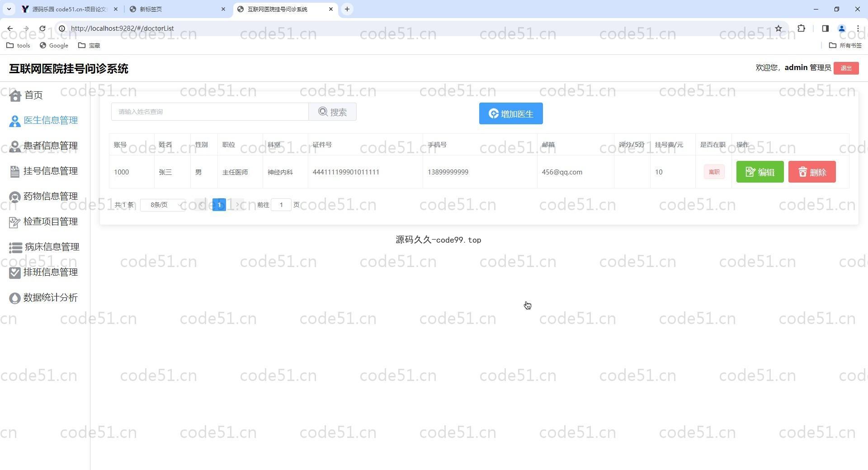This screenshot has width=868, height=470.
Task: Delete doctor 张三 using the red 删除 button
Action: click(811, 172)
